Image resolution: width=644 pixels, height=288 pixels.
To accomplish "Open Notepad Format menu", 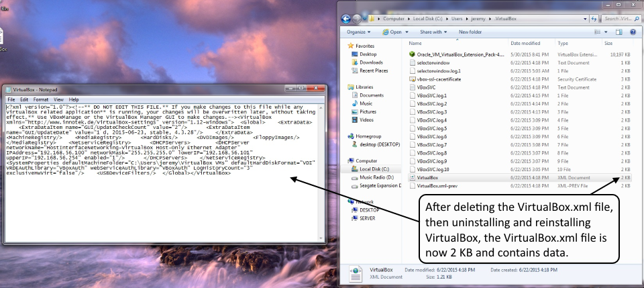I will click(x=40, y=99).
